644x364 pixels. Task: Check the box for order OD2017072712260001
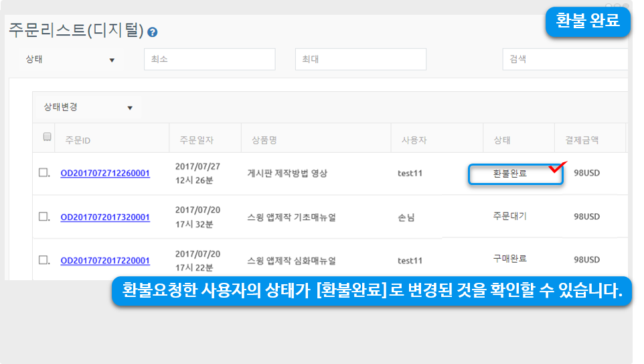click(44, 173)
